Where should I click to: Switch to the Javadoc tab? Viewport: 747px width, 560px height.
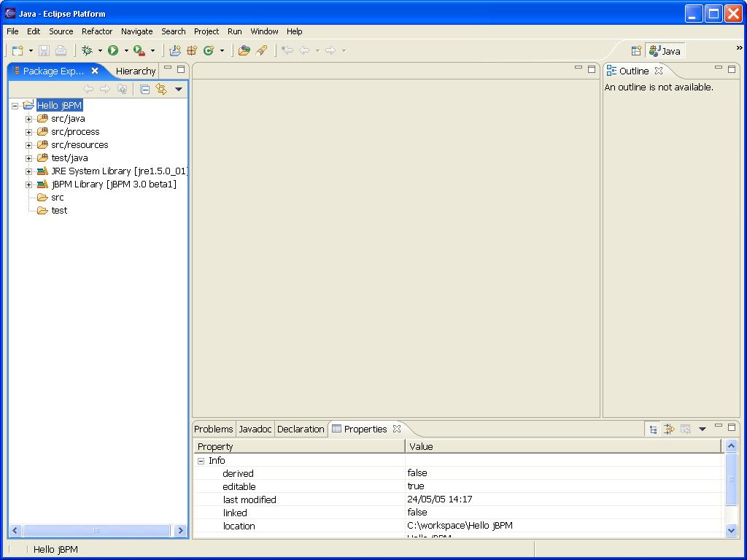(x=255, y=429)
